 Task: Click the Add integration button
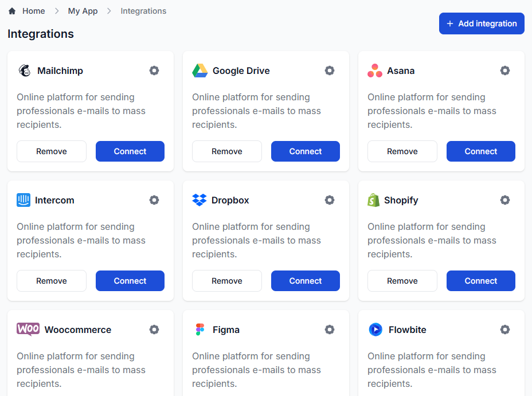[481, 23]
